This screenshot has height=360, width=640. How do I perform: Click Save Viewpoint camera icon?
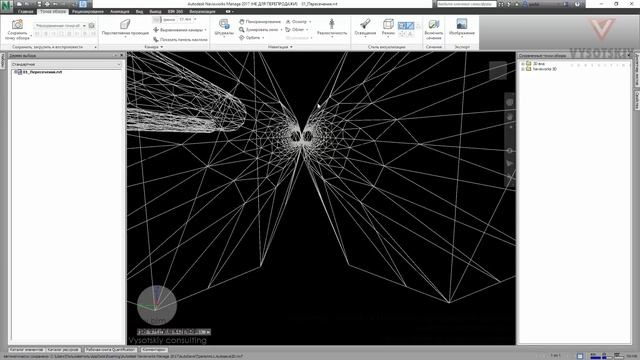click(x=17, y=24)
